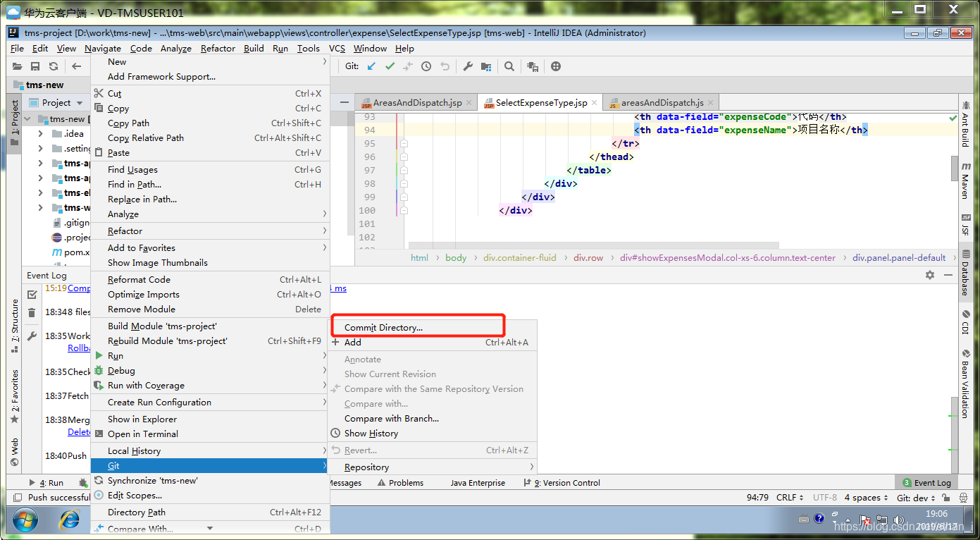Open the 9: Version Control tab
980x540 pixels.
[x=562, y=483]
